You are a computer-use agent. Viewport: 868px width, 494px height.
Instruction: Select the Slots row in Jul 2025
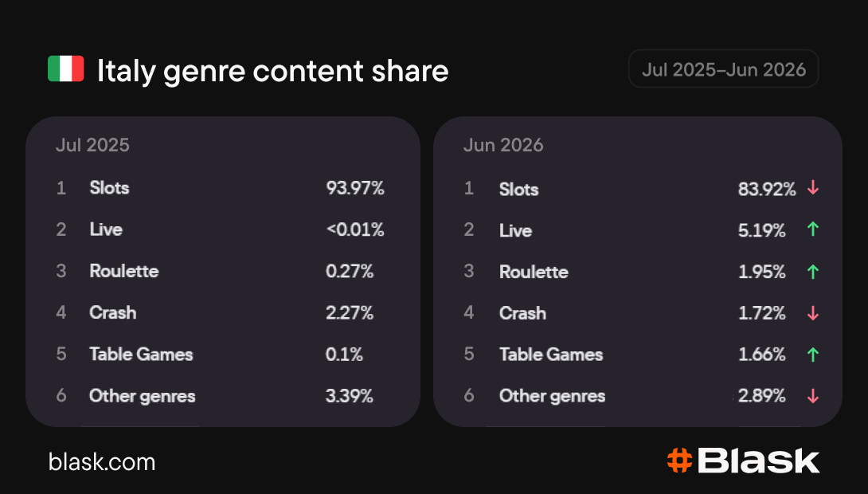pos(221,188)
